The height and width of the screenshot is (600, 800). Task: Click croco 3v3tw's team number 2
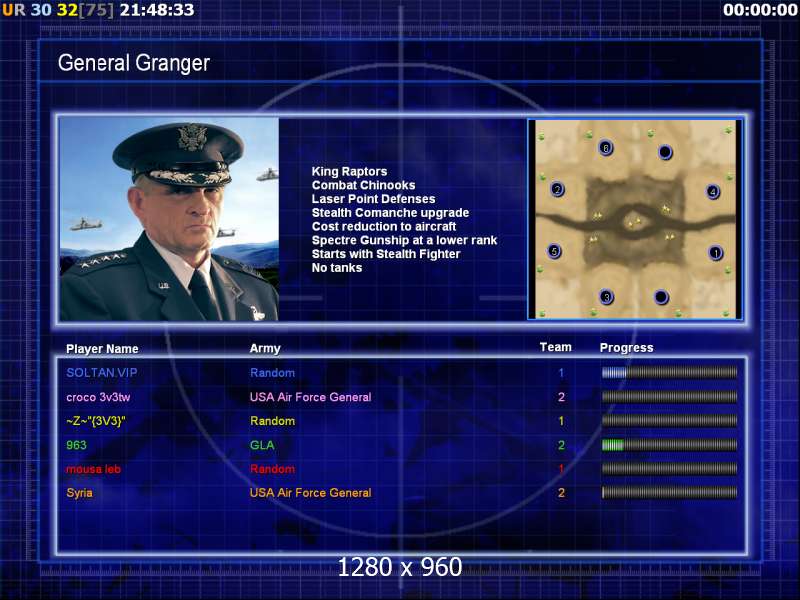pyautogui.click(x=561, y=397)
